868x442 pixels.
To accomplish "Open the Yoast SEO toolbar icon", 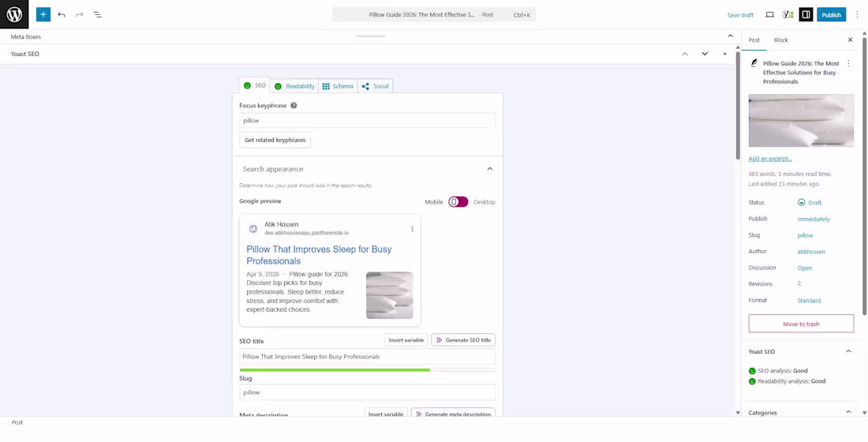I will point(788,15).
